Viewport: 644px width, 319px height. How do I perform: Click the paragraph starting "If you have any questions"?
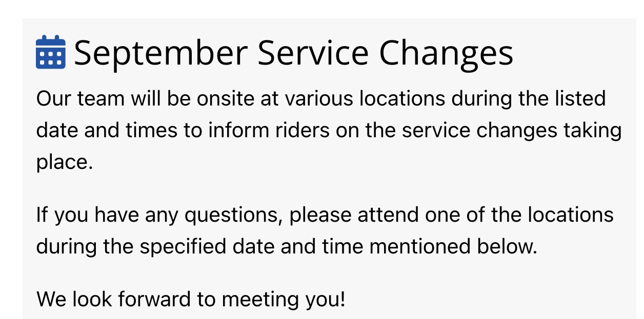tap(325, 230)
